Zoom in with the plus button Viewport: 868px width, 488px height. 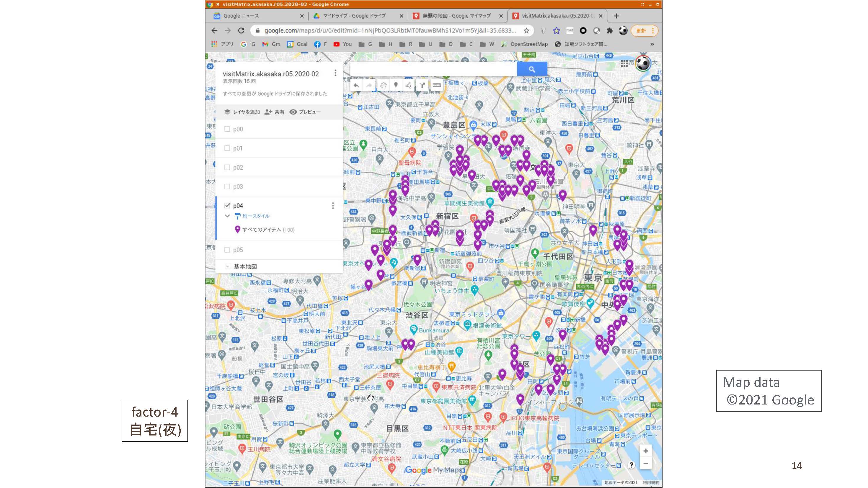pyautogui.click(x=645, y=451)
